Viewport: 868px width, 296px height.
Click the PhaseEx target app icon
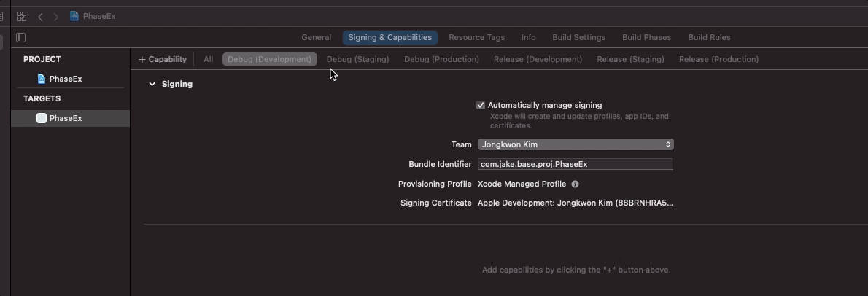tap(42, 118)
